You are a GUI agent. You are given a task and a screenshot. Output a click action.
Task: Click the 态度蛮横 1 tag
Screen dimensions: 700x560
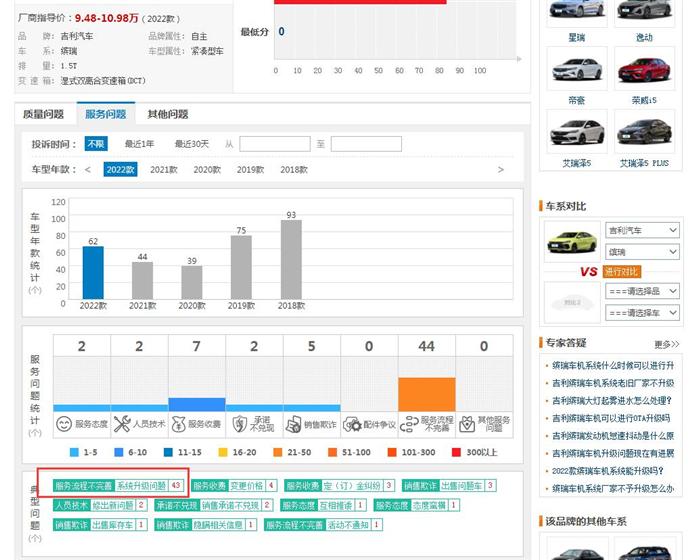(417, 505)
